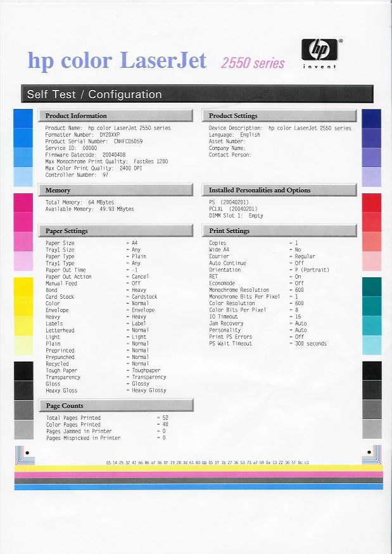
Task: Click the pink '2550 series' text
Action: click(x=253, y=63)
